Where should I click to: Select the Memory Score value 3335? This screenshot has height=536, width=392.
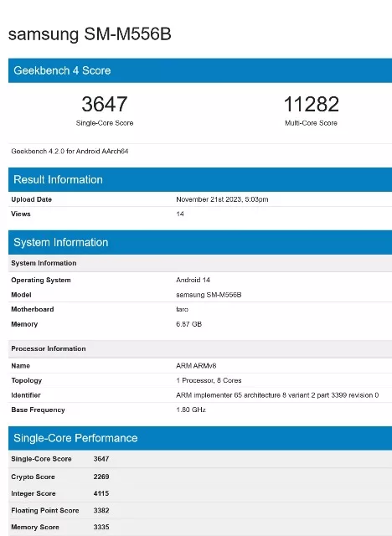coord(101,527)
